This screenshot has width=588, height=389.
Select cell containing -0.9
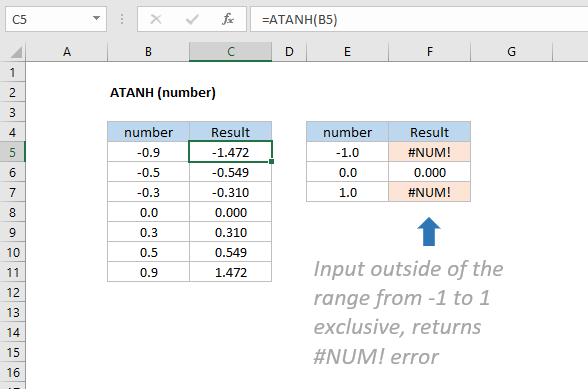(x=148, y=152)
